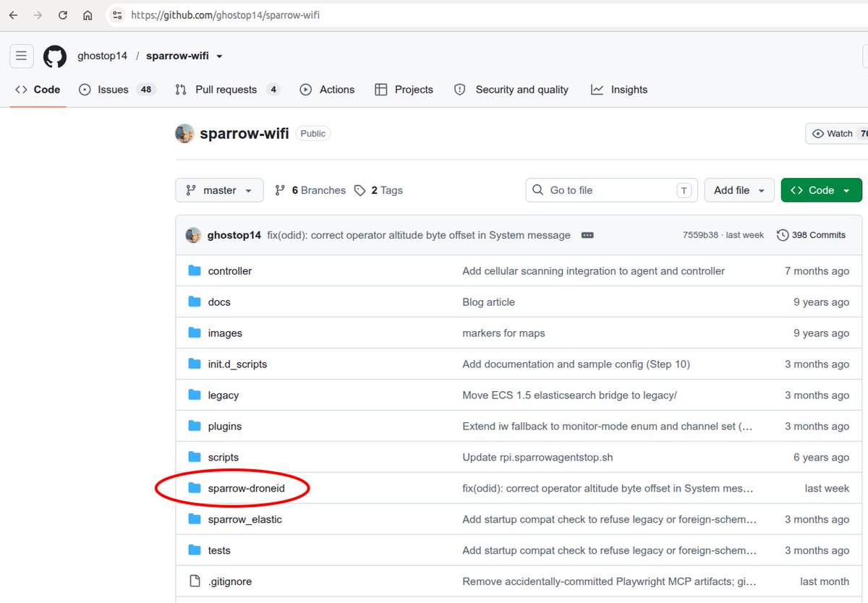View the 6 Branches link
Screen dimensions: 868x603
pyautogui.click(x=310, y=190)
